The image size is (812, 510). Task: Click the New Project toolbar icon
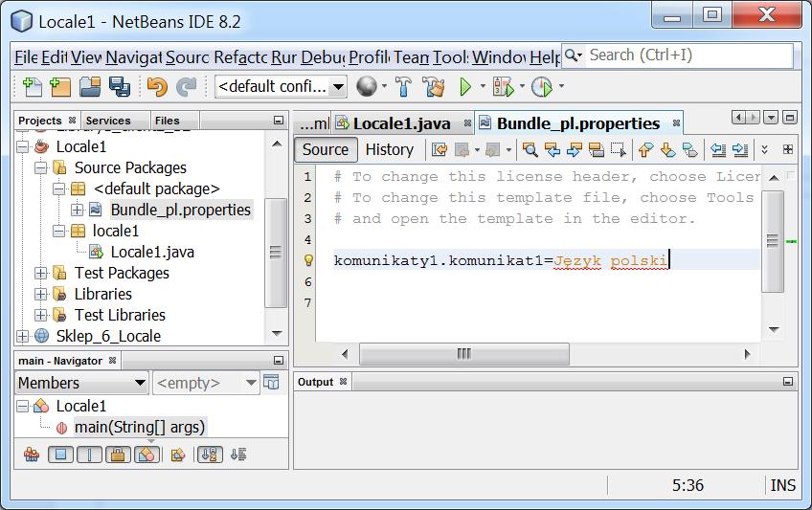pos(60,87)
